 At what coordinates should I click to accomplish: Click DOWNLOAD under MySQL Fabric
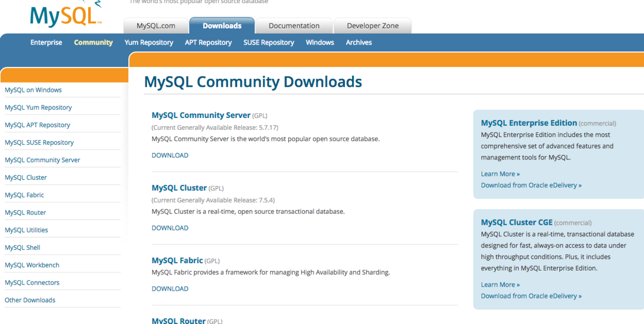click(x=170, y=289)
